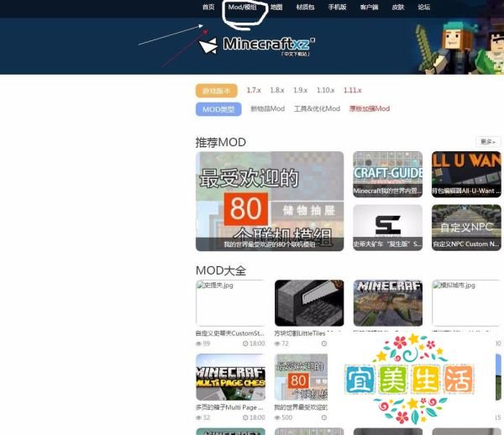The height and width of the screenshot is (435, 504).
Task: Click the clock icon under 多页的箱子
Action: [x=245, y=417]
